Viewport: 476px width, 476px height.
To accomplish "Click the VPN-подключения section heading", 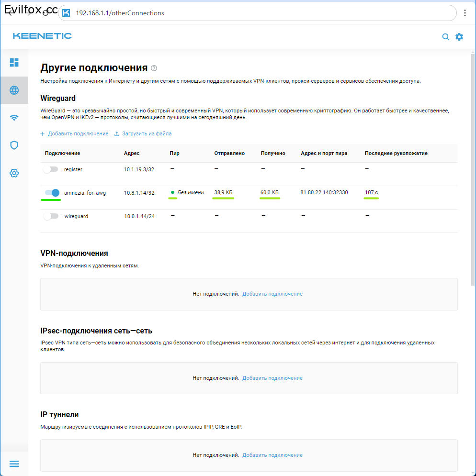I will coord(74,254).
